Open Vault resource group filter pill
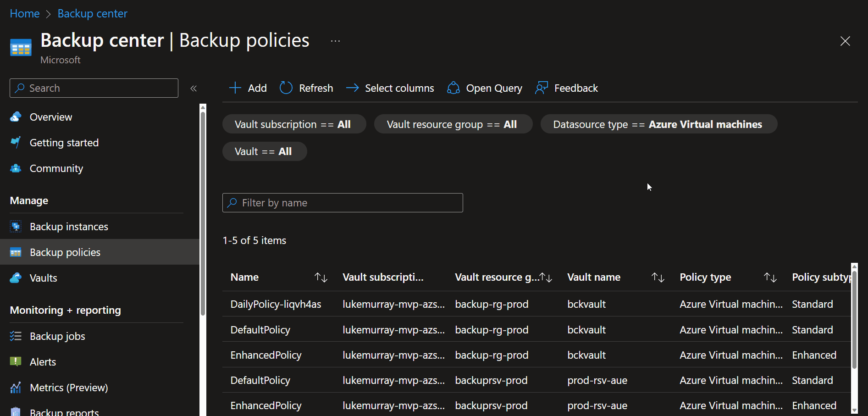868x416 pixels. [453, 124]
